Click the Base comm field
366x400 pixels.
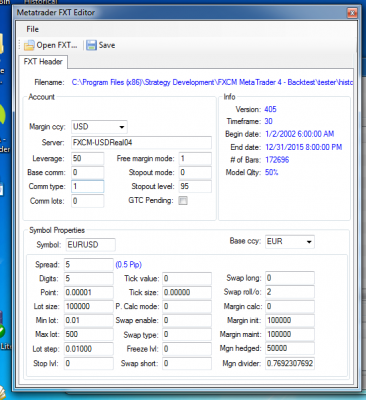[88, 172]
